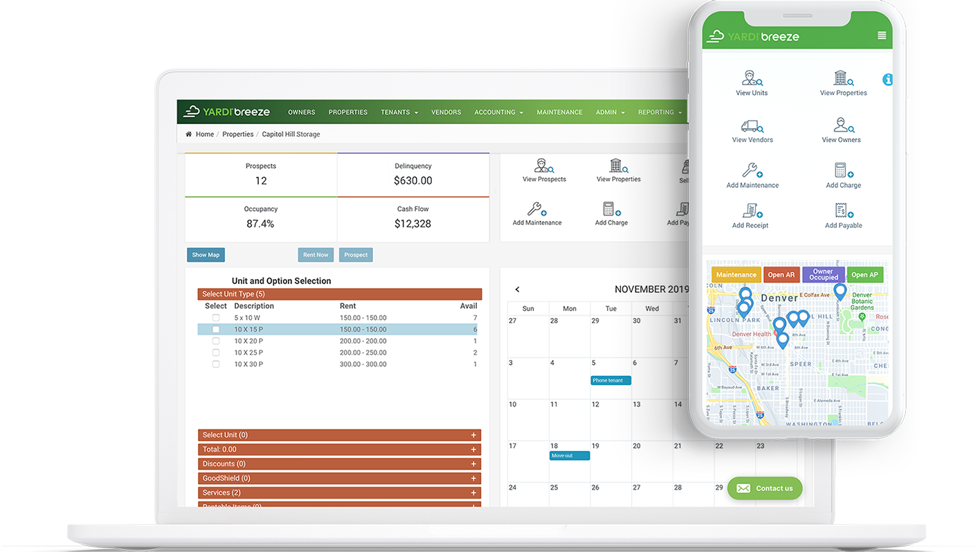Collapse the Select Unit Type (5) header

pos(339,294)
